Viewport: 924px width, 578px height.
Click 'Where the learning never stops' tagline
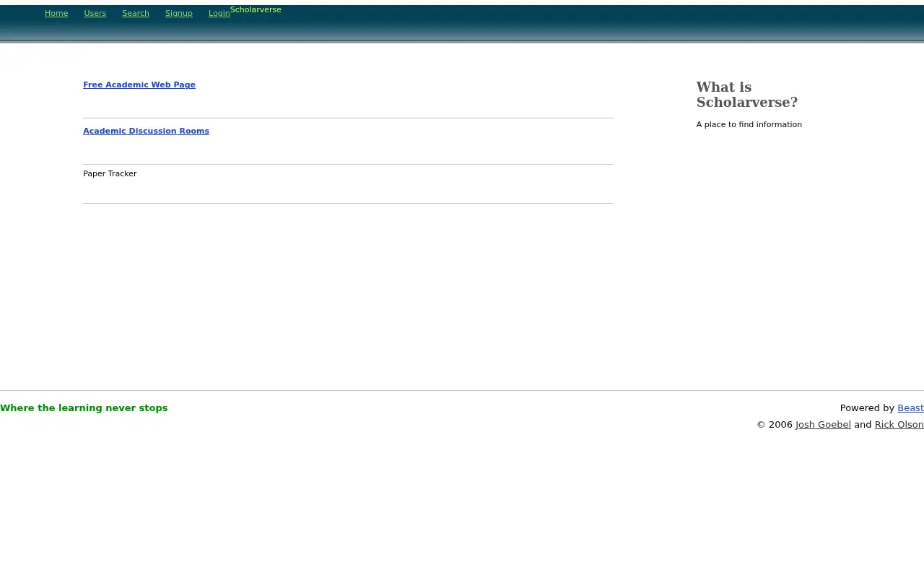[x=84, y=407]
